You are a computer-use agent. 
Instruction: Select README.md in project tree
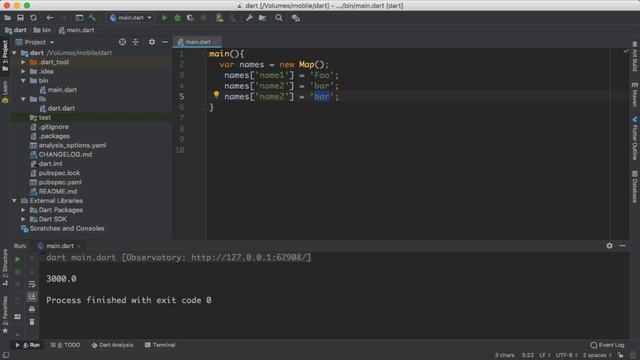pos(53,191)
